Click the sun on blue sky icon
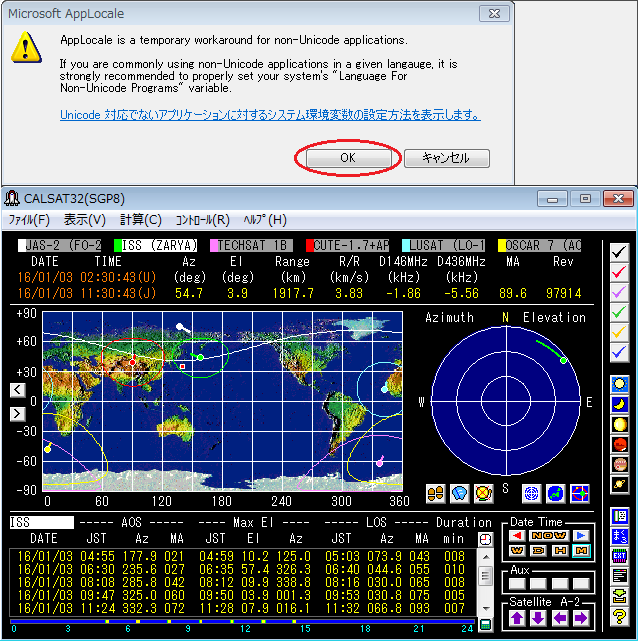The height and width of the screenshot is (641, 638). coord(620,384)
